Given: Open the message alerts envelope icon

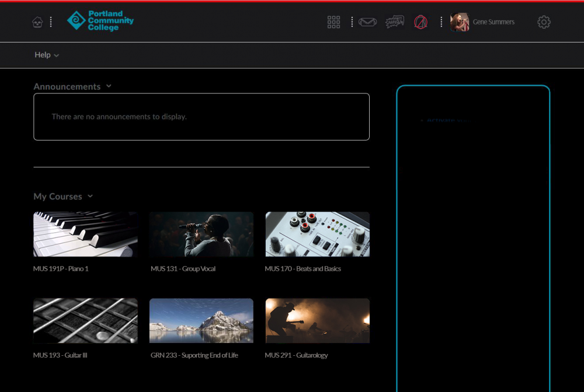Looking at the screenshot, I should [x=367, y=22].
